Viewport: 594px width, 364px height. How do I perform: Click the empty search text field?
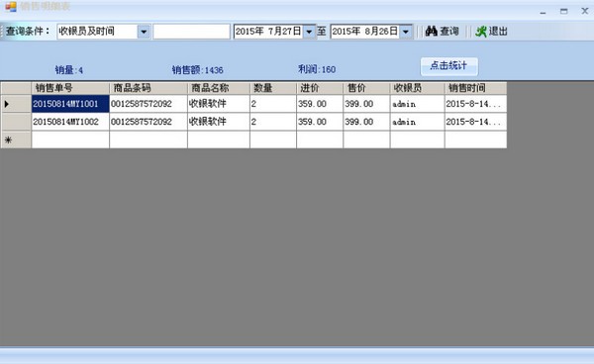[x=191, y=32]
